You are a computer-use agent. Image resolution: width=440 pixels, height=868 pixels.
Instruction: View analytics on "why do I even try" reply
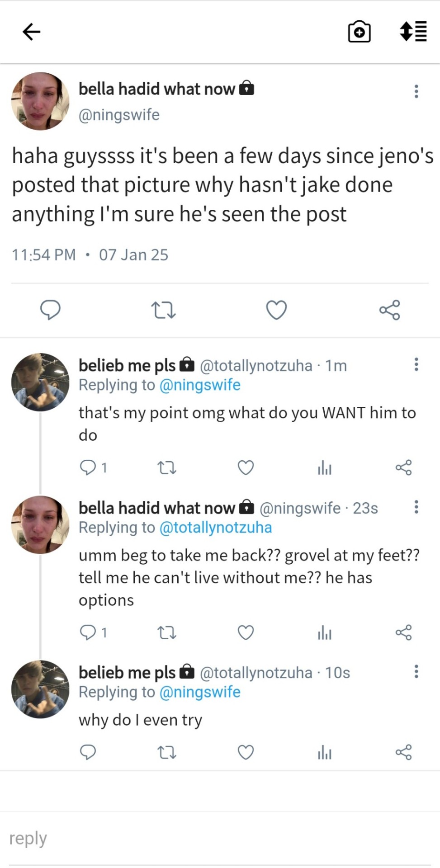(x=324, y=752)
